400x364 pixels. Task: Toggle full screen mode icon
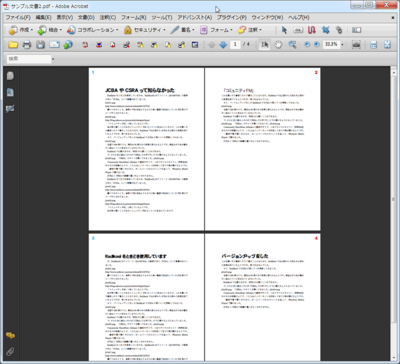387,45
